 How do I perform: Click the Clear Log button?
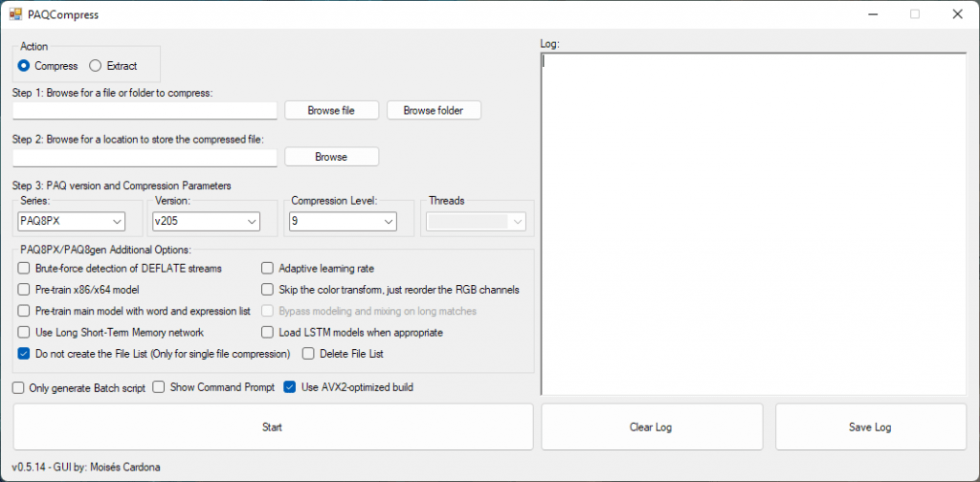coord(651,427)
